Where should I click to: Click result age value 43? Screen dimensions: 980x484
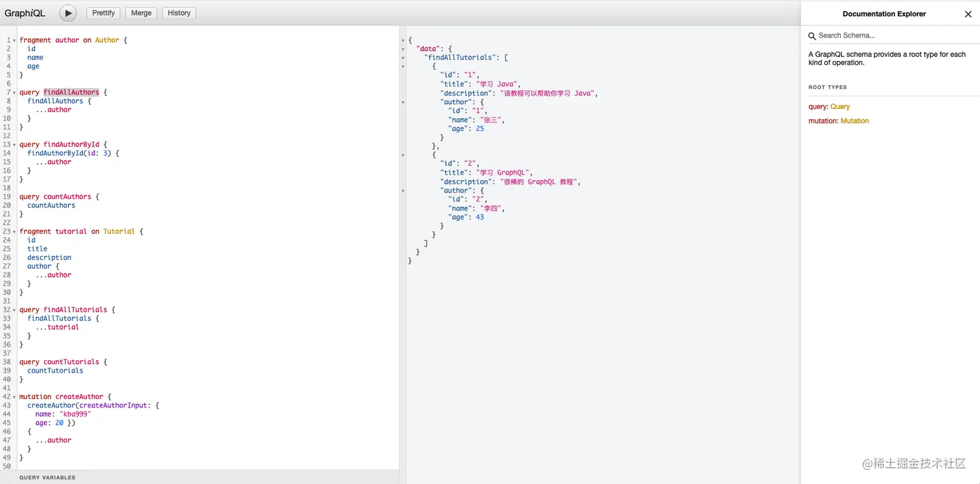click(x=480, y=218)
